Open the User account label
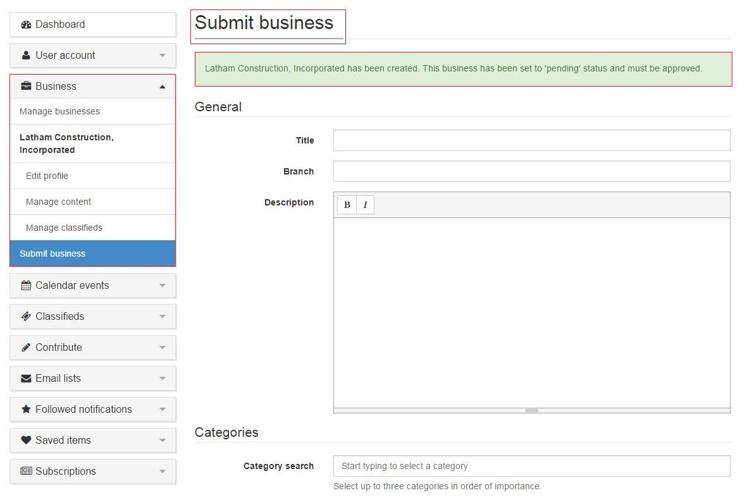 point(65,55)
